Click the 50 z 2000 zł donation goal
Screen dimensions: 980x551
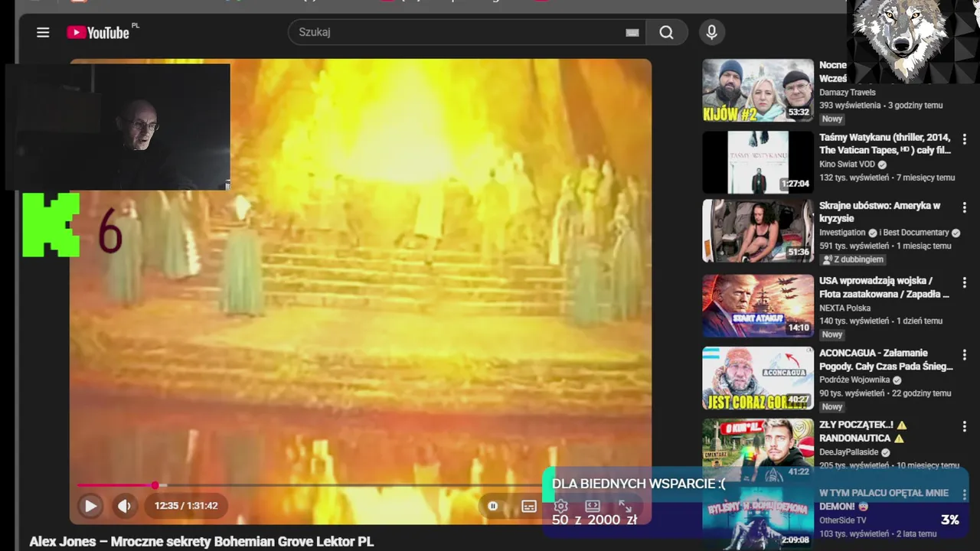(x=594, y=520)
